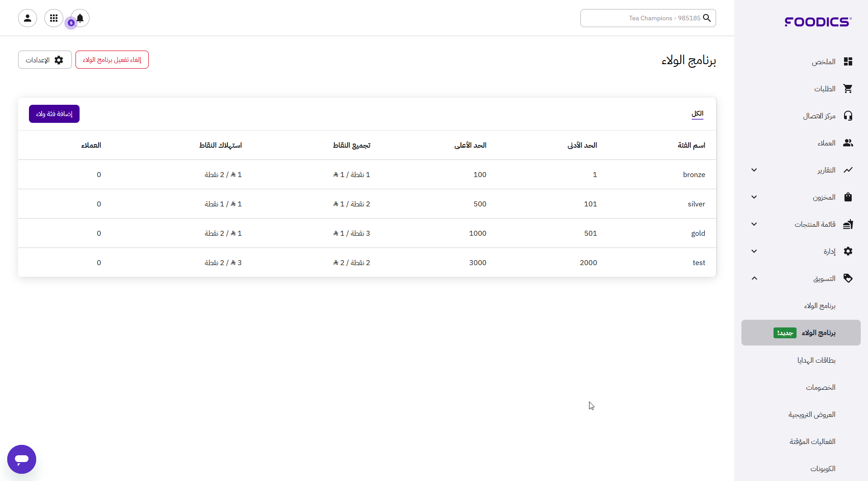Select the 'الكل' tab
The width and height of the screenshot is (868, 481).
(x=697, y=114)
